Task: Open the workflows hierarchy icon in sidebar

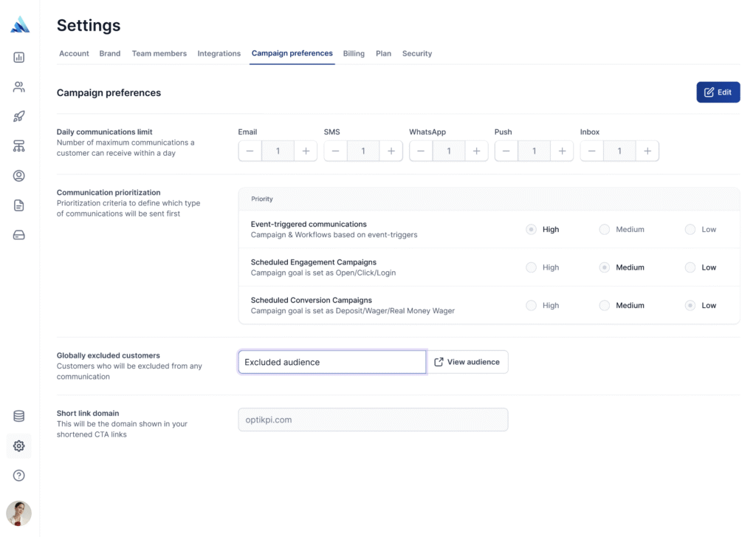Action: 18,146
